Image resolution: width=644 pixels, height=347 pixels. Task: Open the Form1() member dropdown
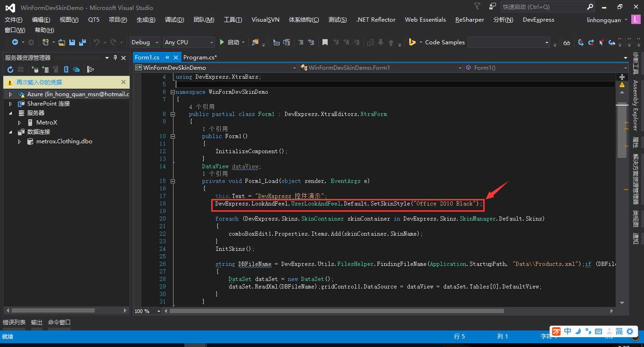click(x=545, y=68)
